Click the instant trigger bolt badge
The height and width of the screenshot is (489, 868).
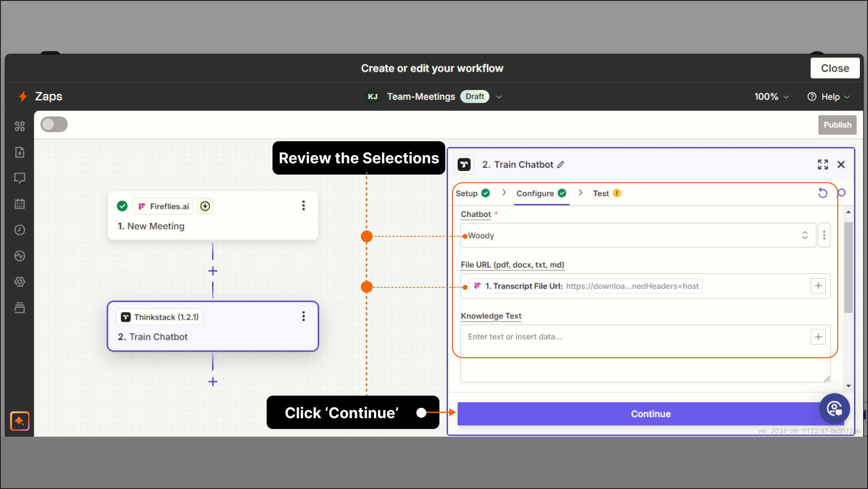point(205,206)
